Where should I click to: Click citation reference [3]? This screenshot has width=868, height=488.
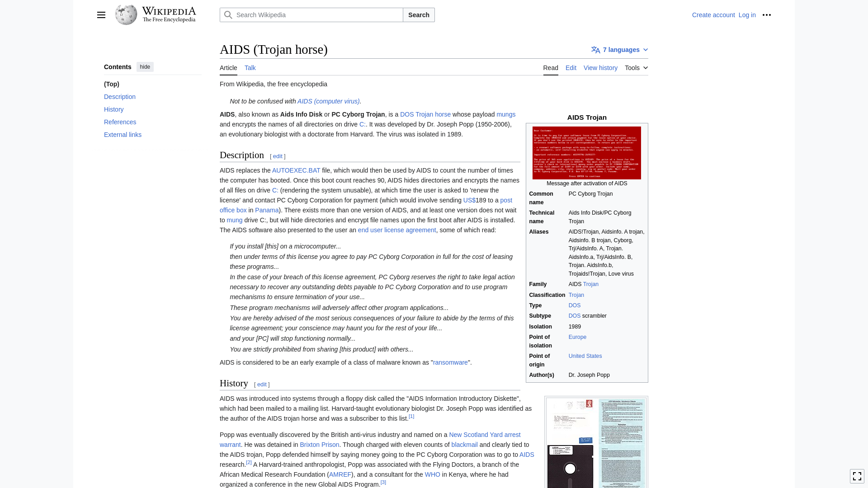(x=383, y=482)
